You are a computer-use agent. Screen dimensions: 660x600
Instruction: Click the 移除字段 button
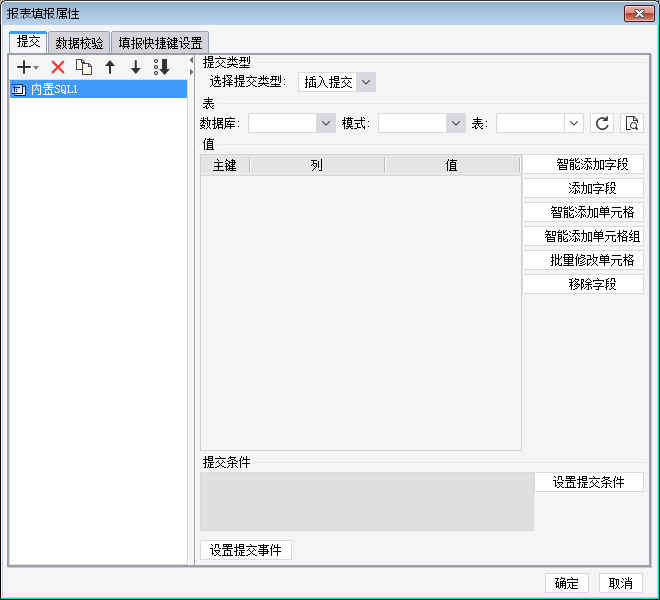pyautogui.click(x=583, y=284)
